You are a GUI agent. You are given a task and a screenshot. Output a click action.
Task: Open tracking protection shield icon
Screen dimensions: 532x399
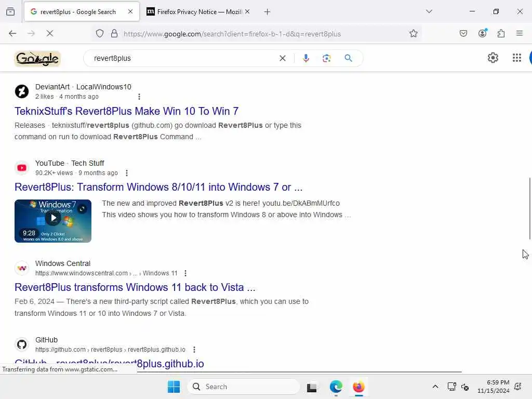tap(100, 34)
